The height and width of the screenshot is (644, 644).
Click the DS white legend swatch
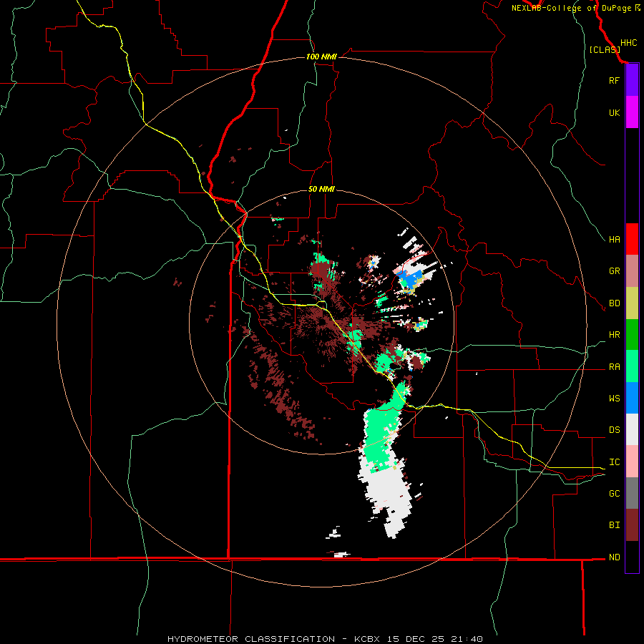pyautogui.click(x=632, y=429)
